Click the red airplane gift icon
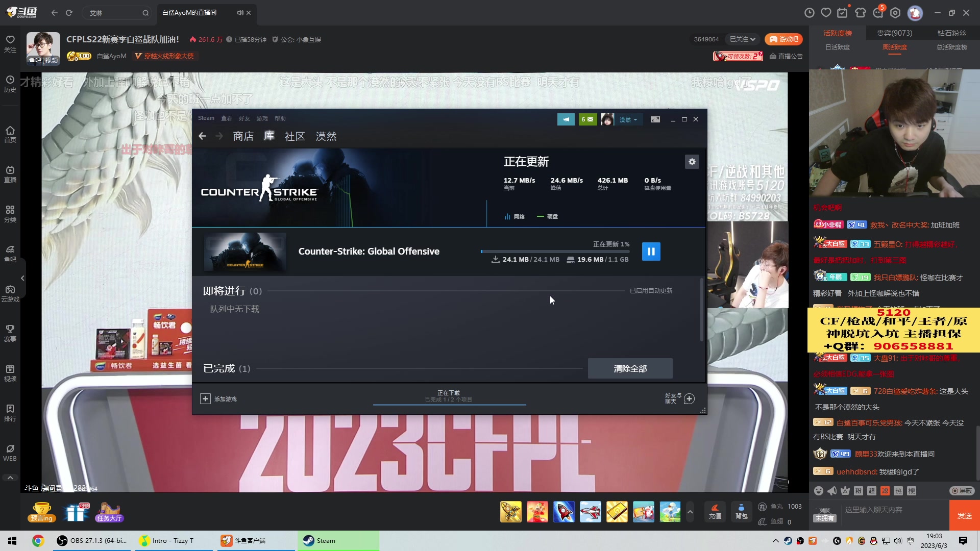This screenshot has width=980, height=551. point(591,512)
